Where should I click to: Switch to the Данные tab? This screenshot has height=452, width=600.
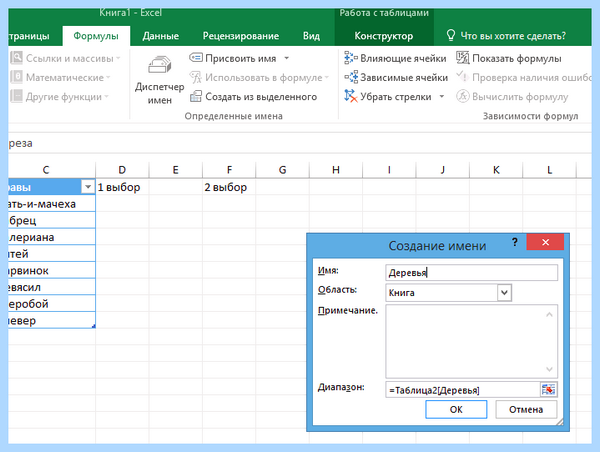[x=160, y=36]
